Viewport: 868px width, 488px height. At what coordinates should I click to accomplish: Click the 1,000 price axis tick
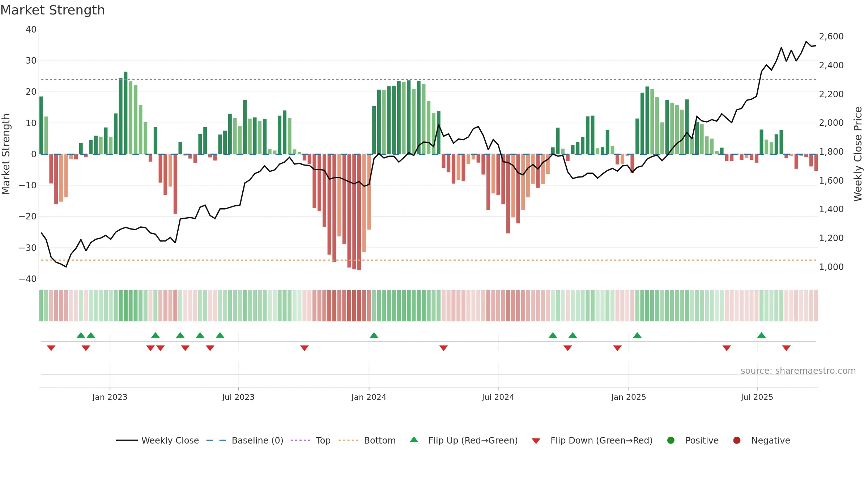[x=831, y=267]
